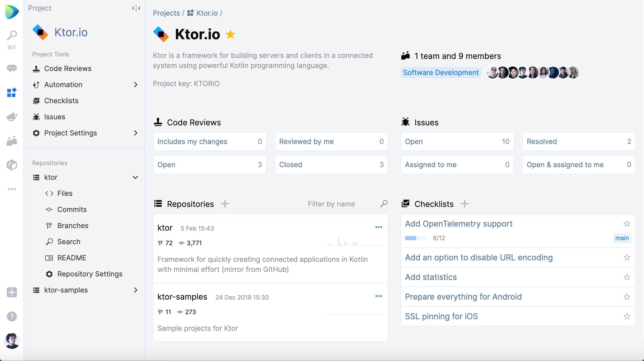Image resolution: width=644 pixels, height=361 pixels.
Task: Open the Teams icon in the left rail
Action: click(x=12, y=141)
